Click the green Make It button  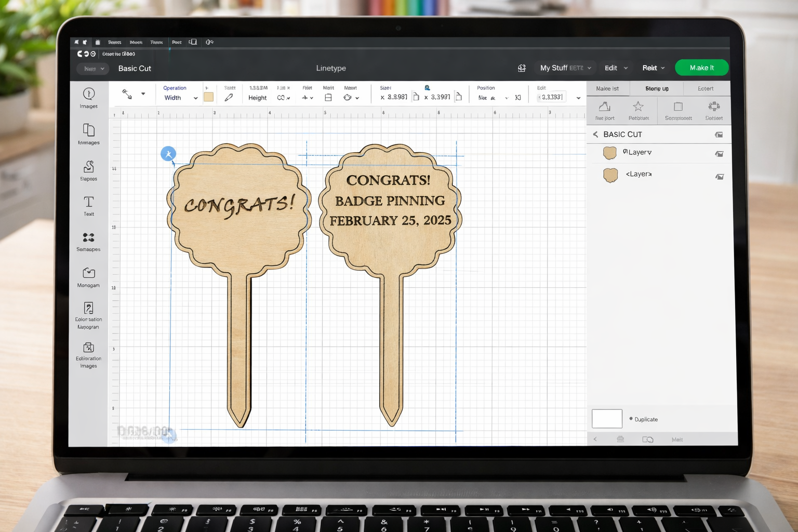(x=701, y=68)
